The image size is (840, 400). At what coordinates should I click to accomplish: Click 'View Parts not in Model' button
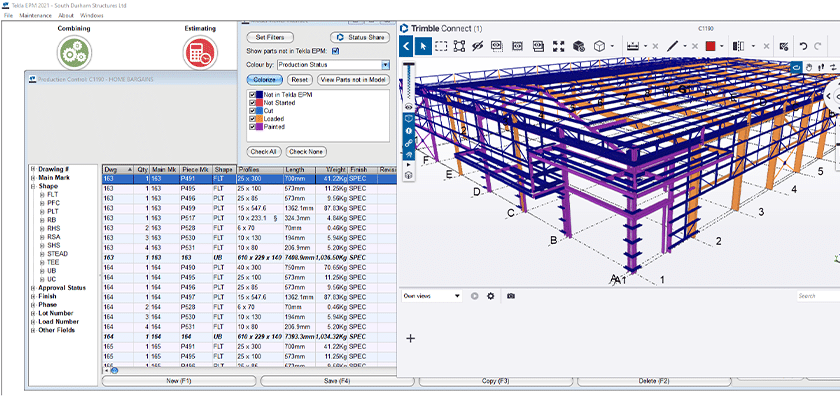click(x=354, y=79)
